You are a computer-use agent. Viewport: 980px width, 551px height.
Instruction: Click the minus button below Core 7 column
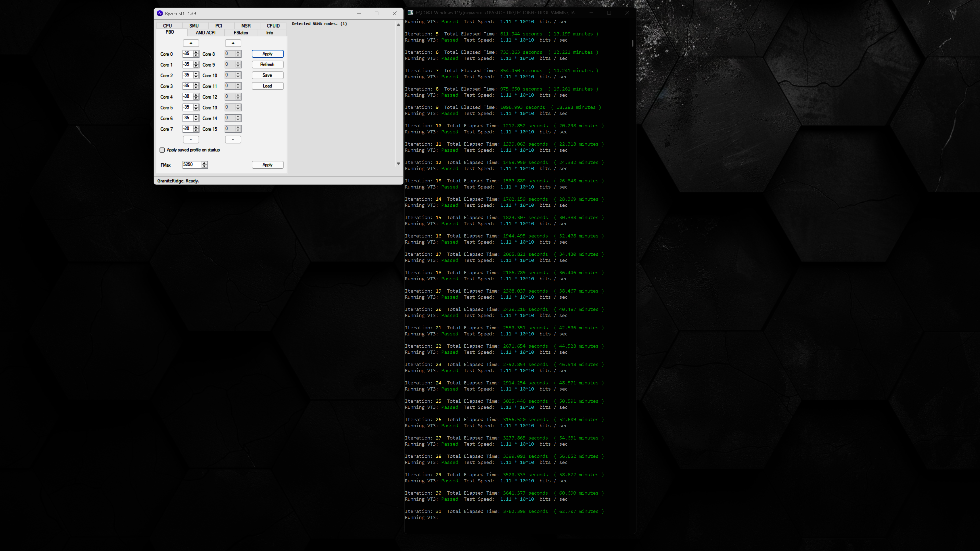coord(191,140)
